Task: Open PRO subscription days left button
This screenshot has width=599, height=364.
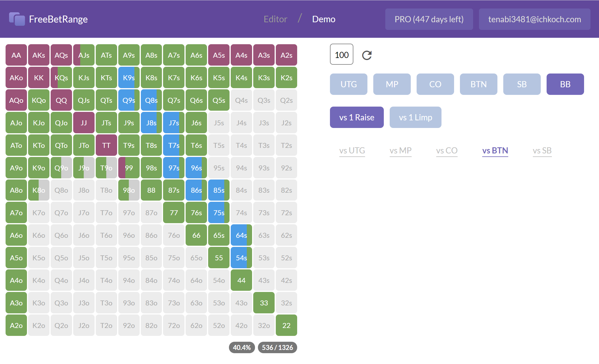Action: (429, 19)
